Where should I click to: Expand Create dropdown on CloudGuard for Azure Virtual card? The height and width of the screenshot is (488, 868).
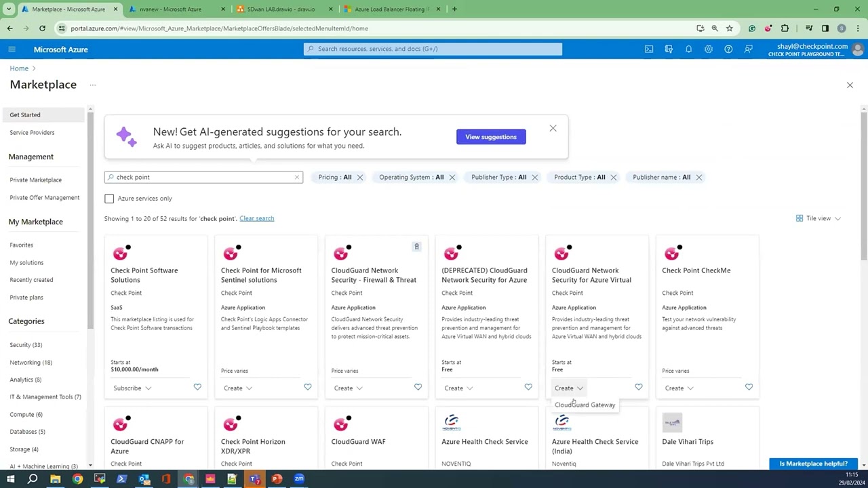(569, 388)
